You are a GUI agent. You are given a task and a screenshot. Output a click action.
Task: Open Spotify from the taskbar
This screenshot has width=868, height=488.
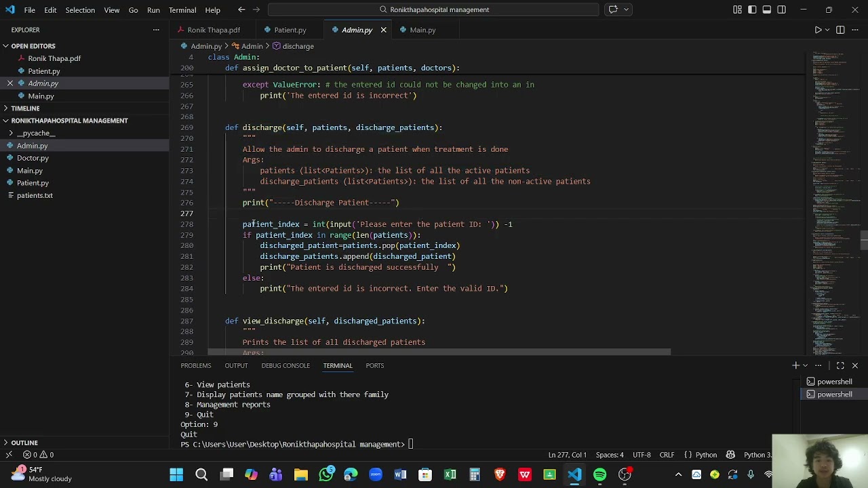pyautogui.click(x=599, y=474)
